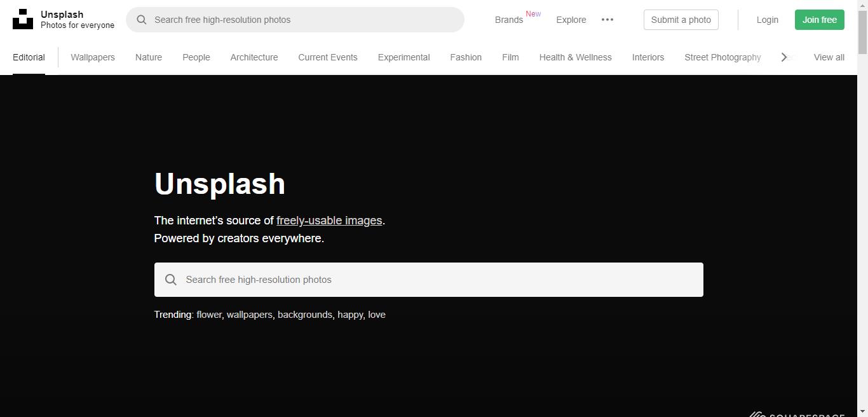Search trending term love

(377, 315)
